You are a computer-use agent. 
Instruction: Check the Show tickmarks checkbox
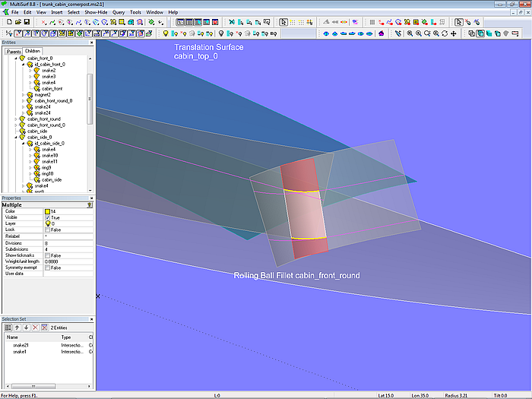47,255
